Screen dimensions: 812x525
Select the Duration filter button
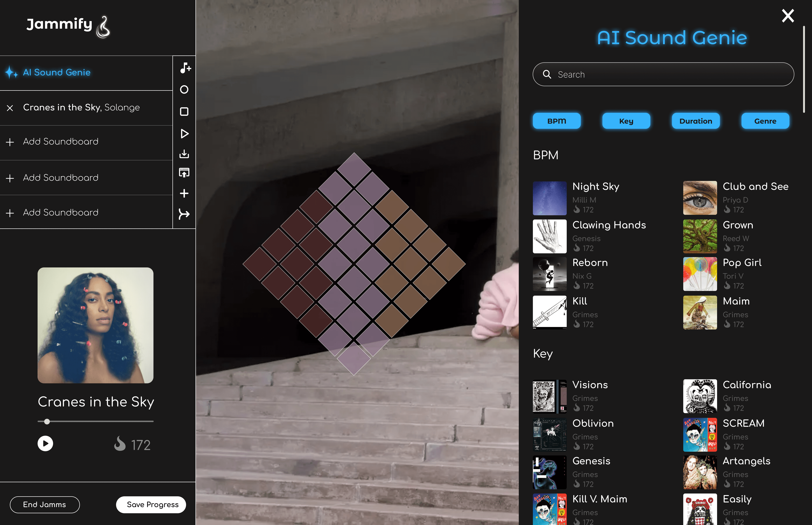pos(696,121)
